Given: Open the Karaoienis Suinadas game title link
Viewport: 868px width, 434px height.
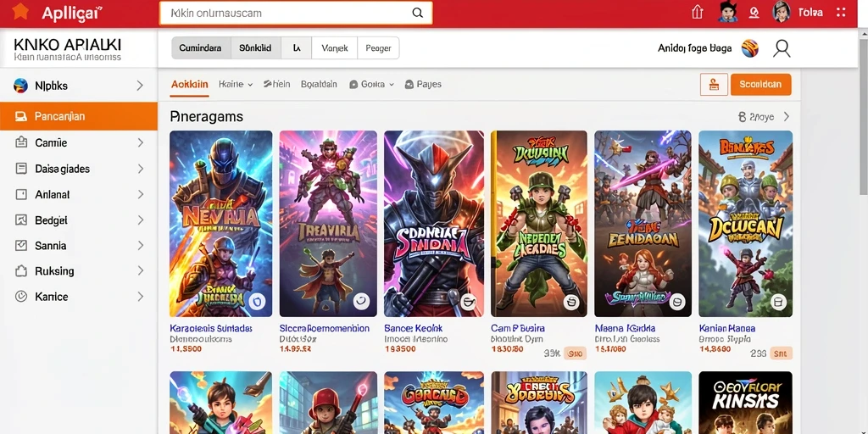Looking at the screenshot, I should click(x=210, y=328).
